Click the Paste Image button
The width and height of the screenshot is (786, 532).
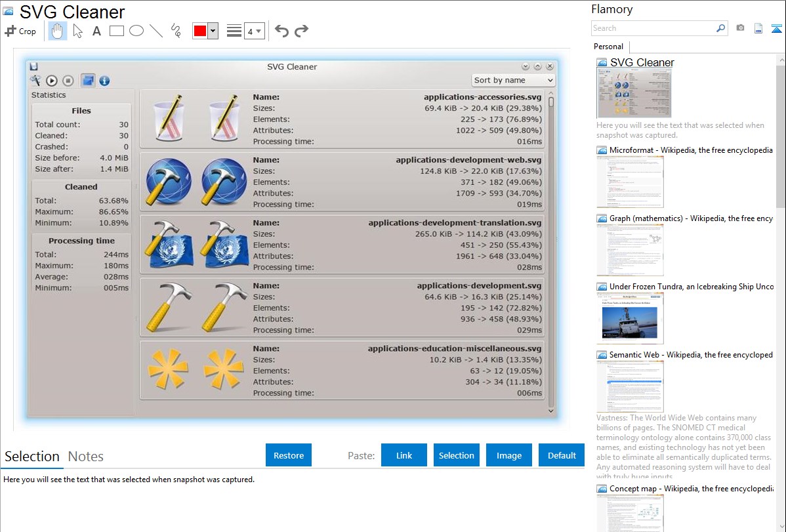pos(508,455)
